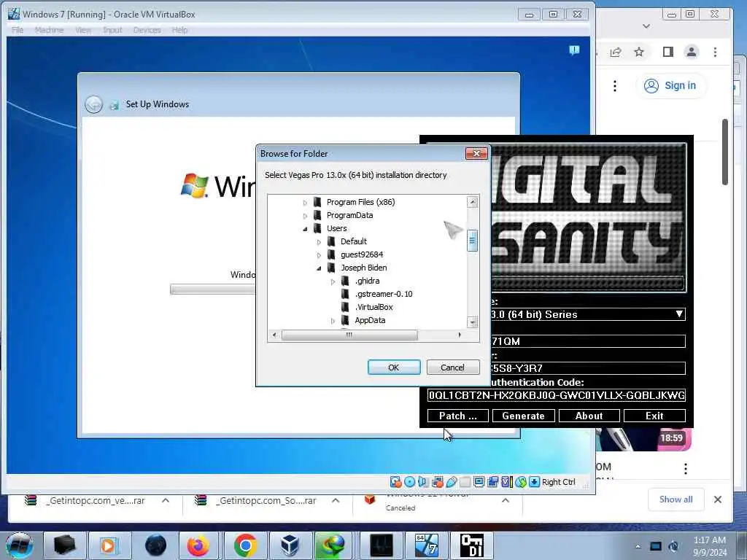
Task: Click the Chrome profile avatar icon
Action: [692, 52]
